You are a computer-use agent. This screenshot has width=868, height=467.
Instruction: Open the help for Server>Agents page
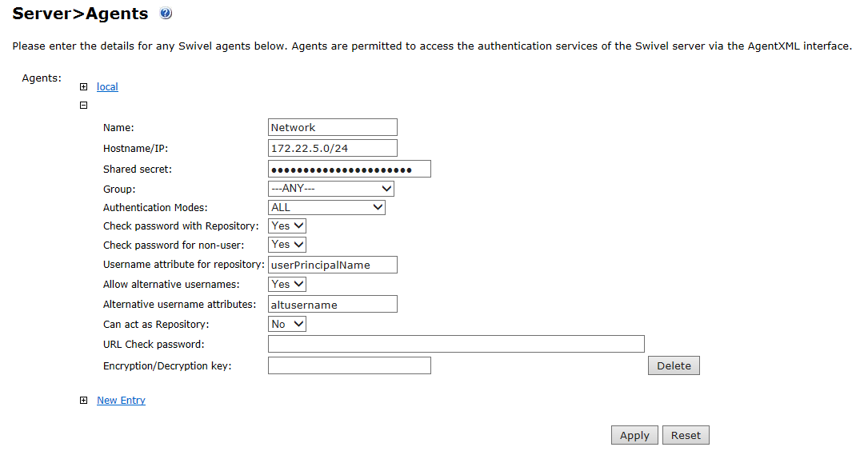[165, 13]
